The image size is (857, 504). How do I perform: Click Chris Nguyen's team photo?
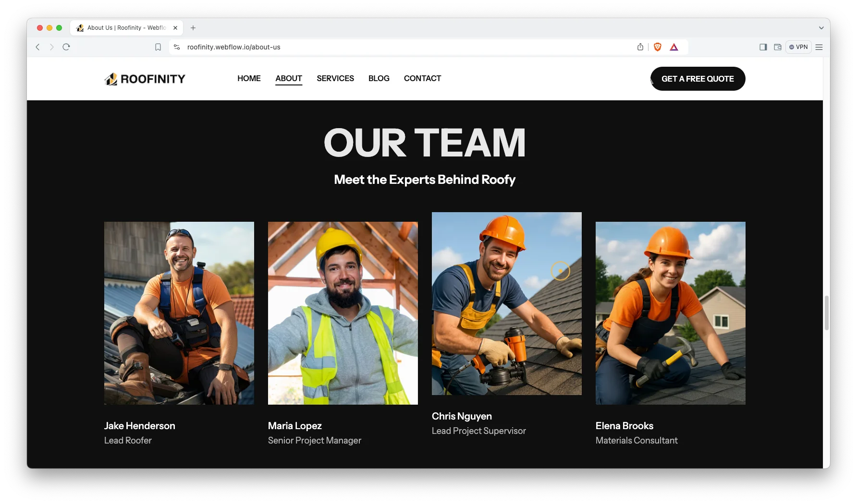(x=506, y=303)
